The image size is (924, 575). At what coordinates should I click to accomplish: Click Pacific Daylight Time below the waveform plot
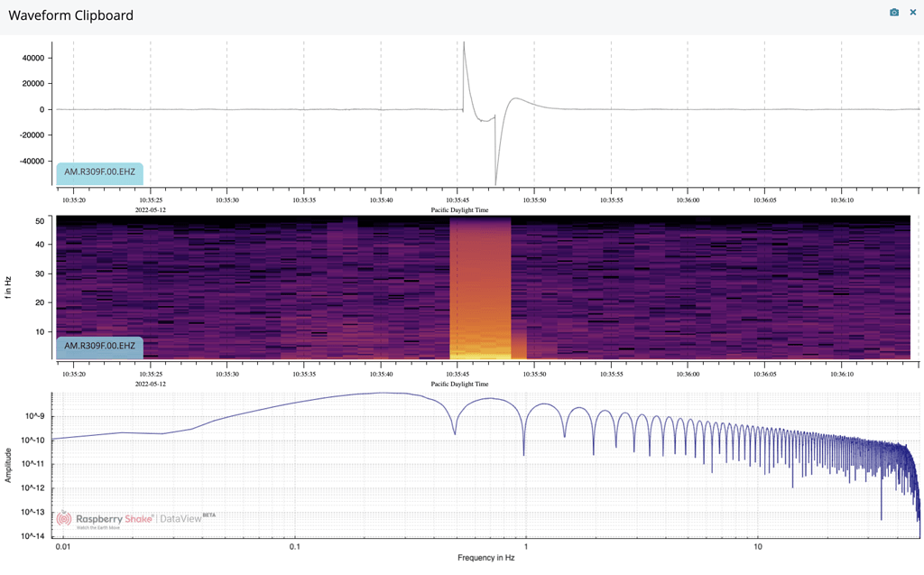459,210
